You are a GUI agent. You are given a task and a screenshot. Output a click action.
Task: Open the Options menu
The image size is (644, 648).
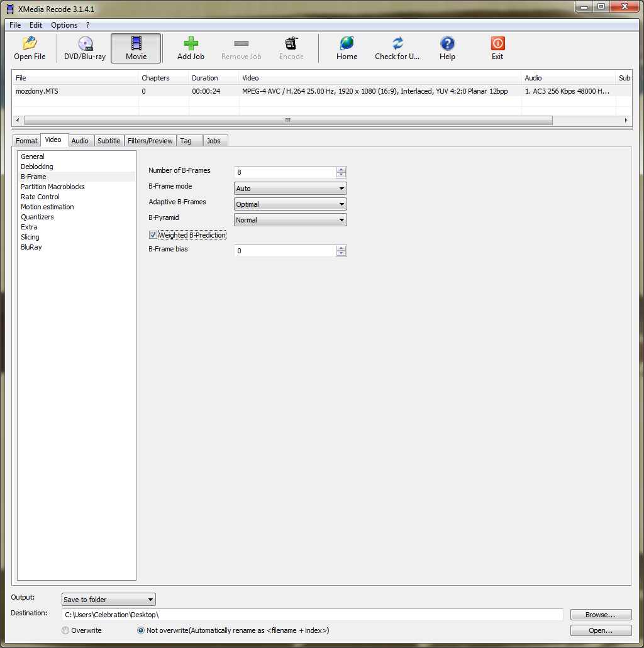pyautogui.click(x=64, y=25)
